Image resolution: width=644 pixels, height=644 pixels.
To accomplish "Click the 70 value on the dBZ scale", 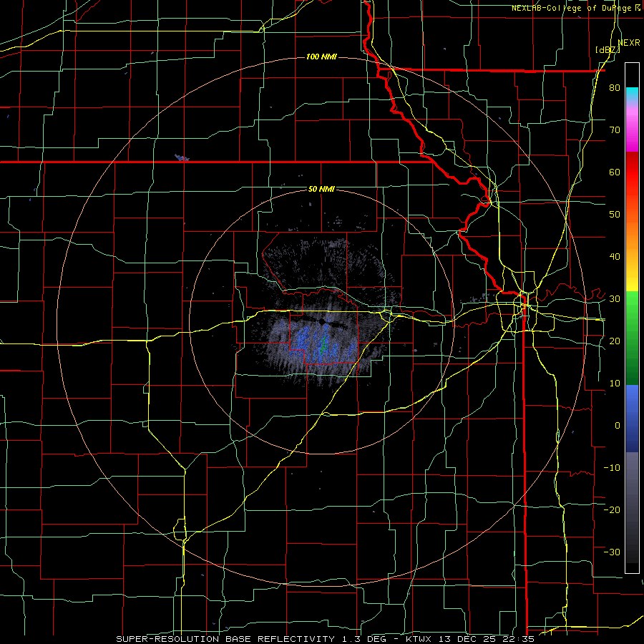I will 615,130.
